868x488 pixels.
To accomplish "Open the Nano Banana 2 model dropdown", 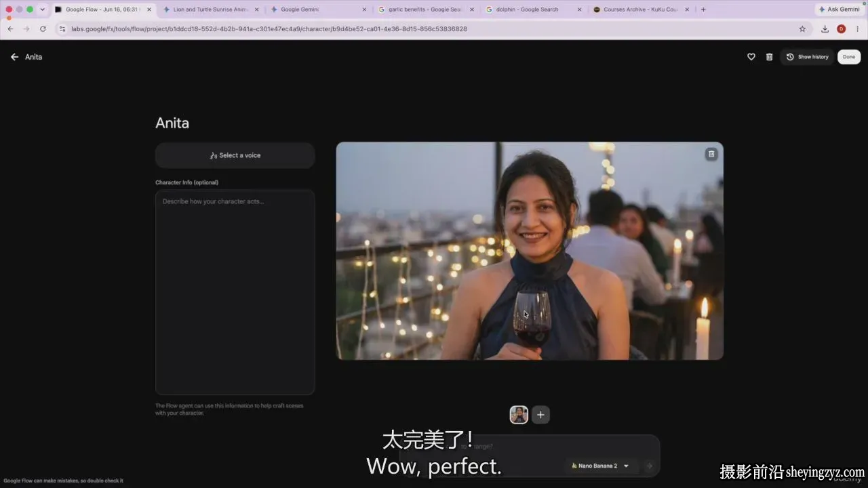I will click(600, 466).
